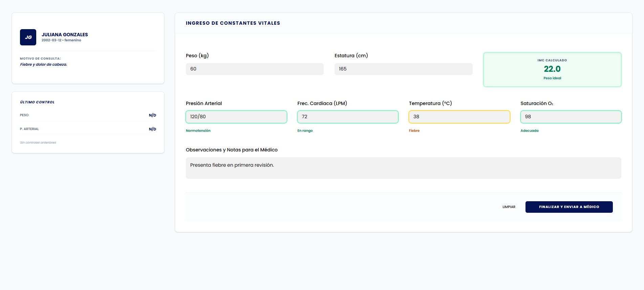The image size is (644, 290).
Task: Click the Peso (kg) input field
Action: click(x=255, y=69)
